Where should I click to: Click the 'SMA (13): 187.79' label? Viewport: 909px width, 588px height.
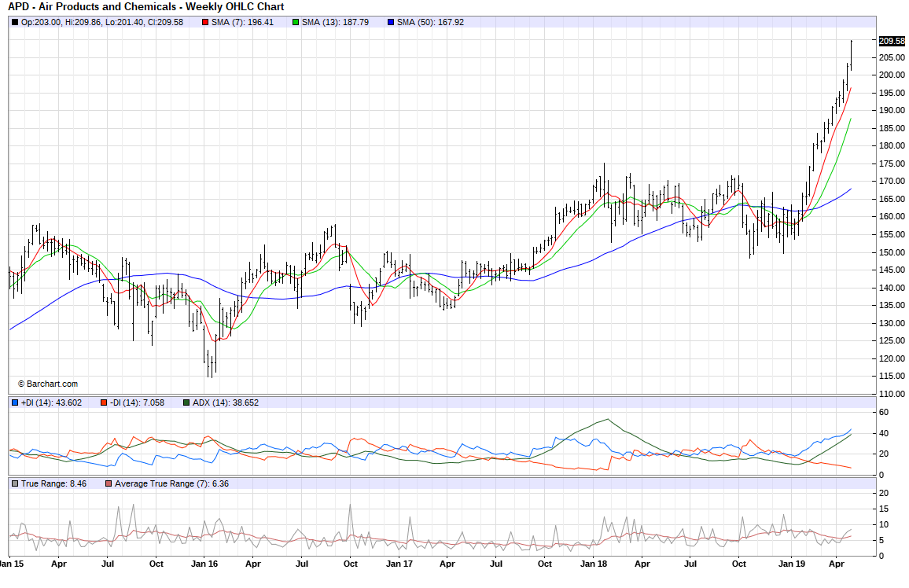tap(335, 23)
